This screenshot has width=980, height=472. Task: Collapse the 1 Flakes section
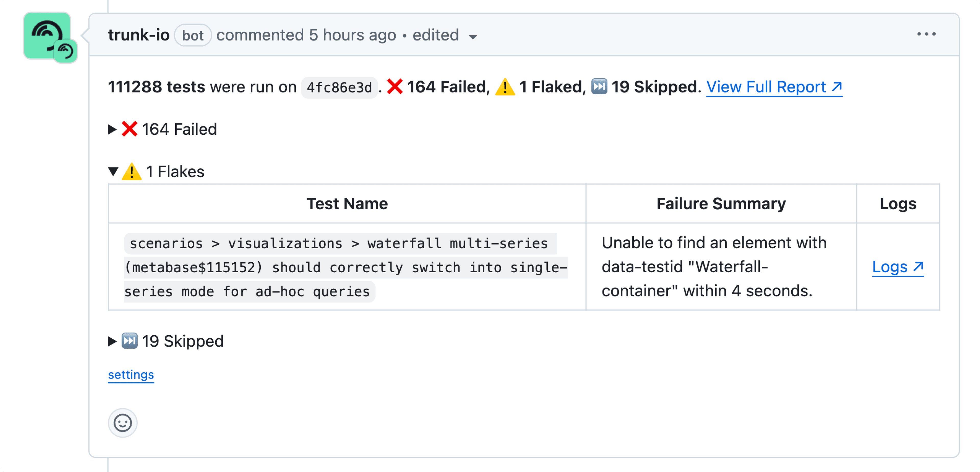coord(156,171)
